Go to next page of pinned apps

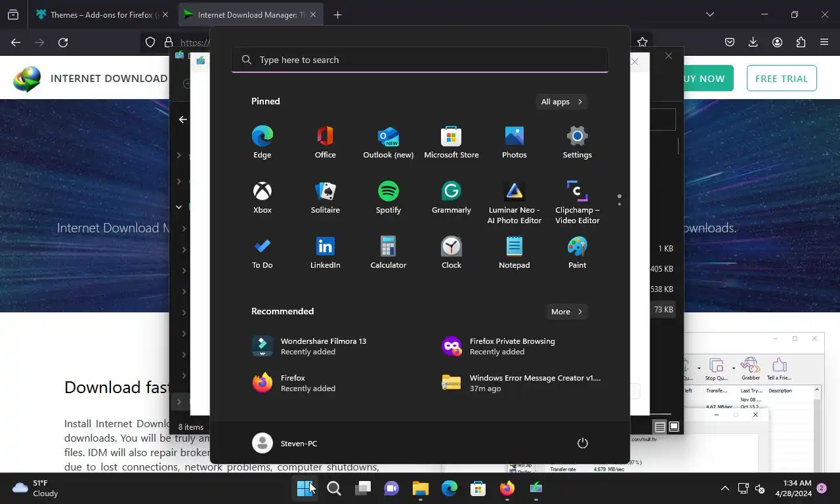[x=619, y=204]
